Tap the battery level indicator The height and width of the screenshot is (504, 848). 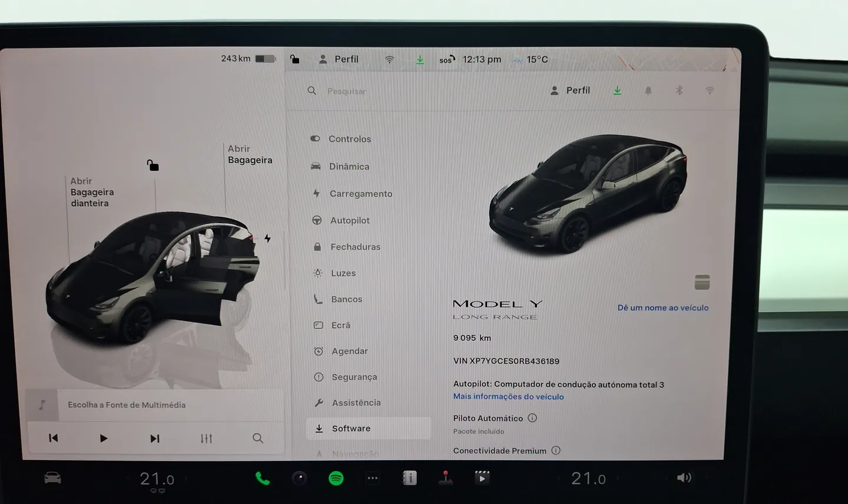point(266,59)
